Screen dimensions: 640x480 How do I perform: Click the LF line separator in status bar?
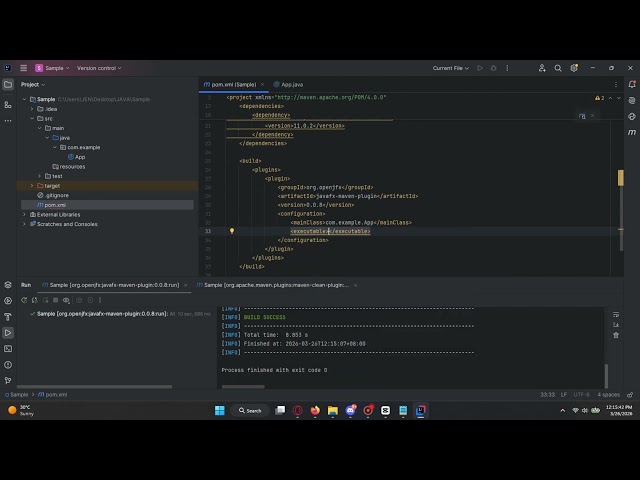pyautogui.click(x=564, y=395)
